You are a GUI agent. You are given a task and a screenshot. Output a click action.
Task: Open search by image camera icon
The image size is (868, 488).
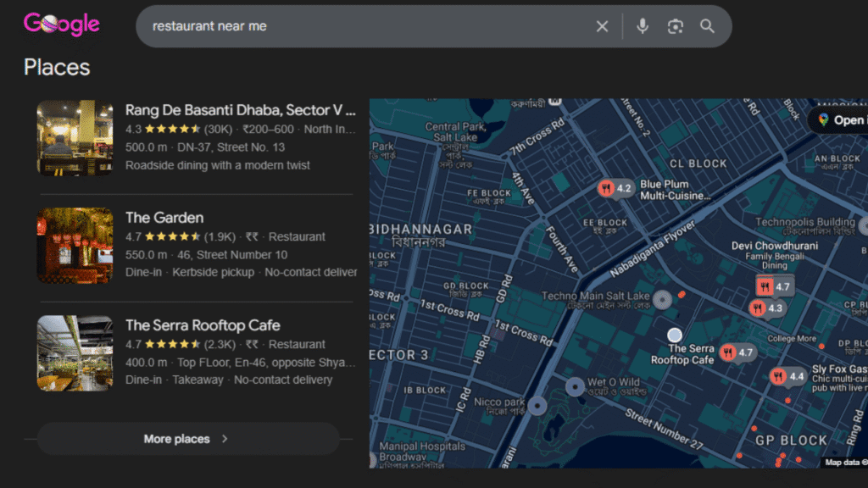click(675, 26)
